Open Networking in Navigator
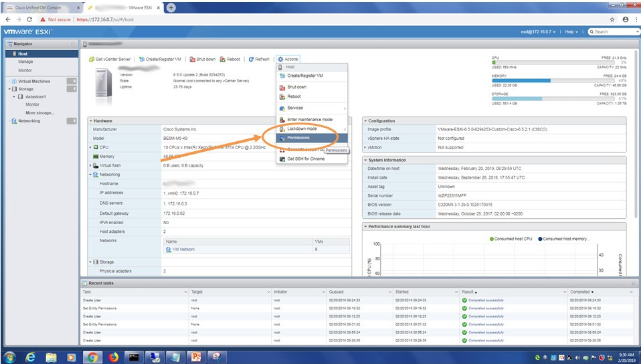This screenshot has height=364, width=641. click(x=29, y=121)
